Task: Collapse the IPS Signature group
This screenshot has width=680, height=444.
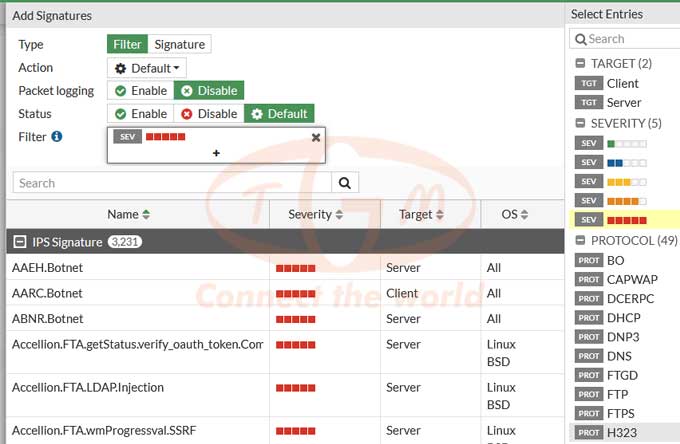Action: pos(20,242)
